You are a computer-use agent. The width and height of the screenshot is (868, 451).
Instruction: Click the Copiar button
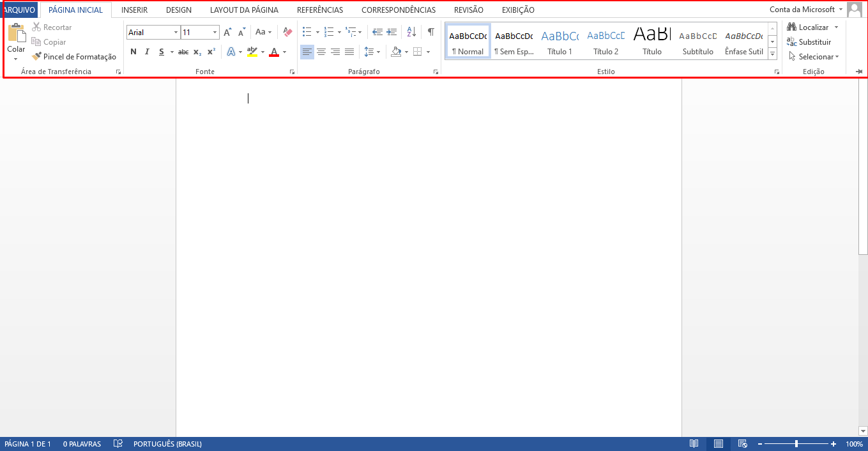(x=49, y=42)
